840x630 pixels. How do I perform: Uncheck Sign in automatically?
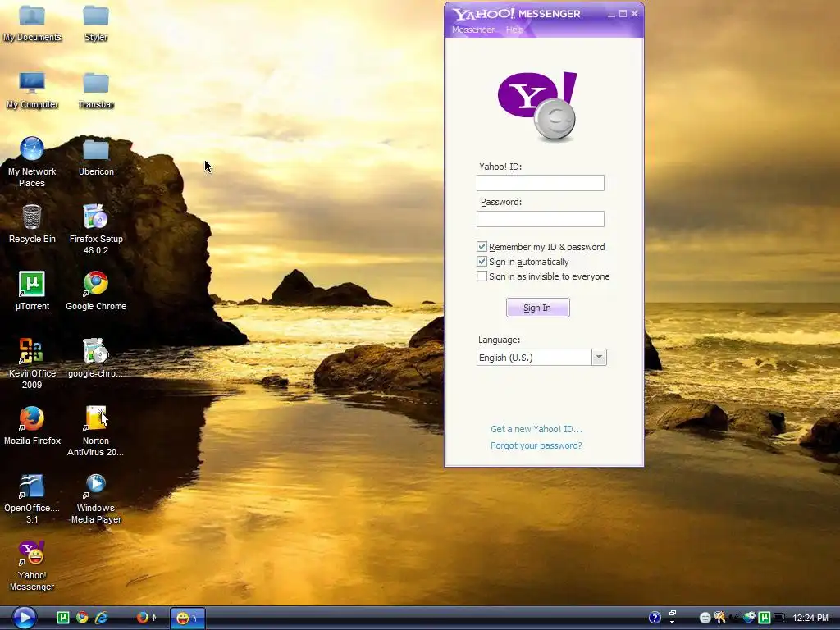[x=482, y=262]
